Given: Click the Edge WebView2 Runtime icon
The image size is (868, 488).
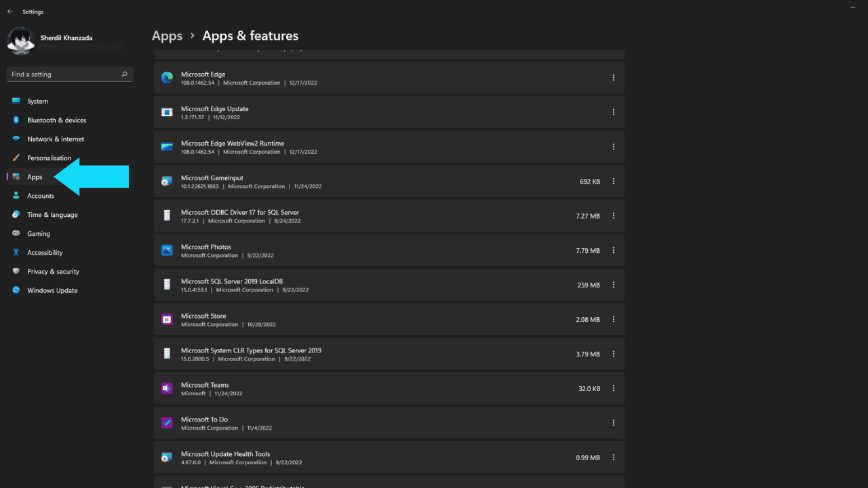Looking at the screenshot, I should [x=167, y=147].
